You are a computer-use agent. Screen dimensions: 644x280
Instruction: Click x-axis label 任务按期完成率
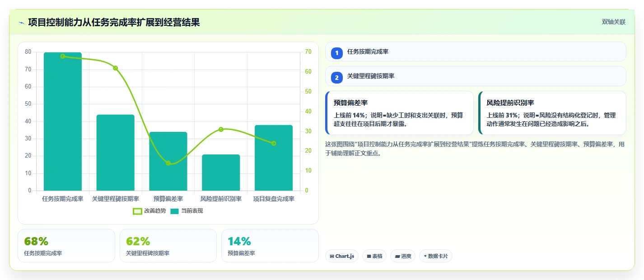(63, 199)
